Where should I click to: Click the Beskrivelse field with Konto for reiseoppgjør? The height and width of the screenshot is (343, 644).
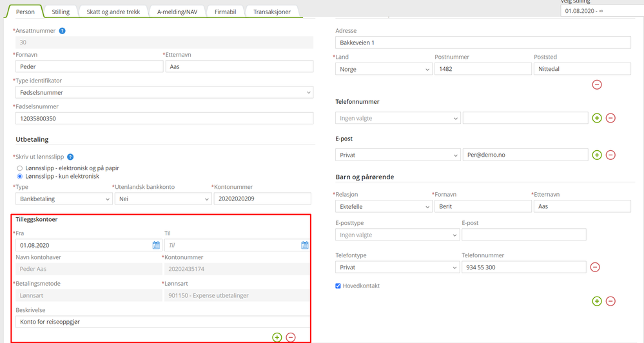coord(162,322)
